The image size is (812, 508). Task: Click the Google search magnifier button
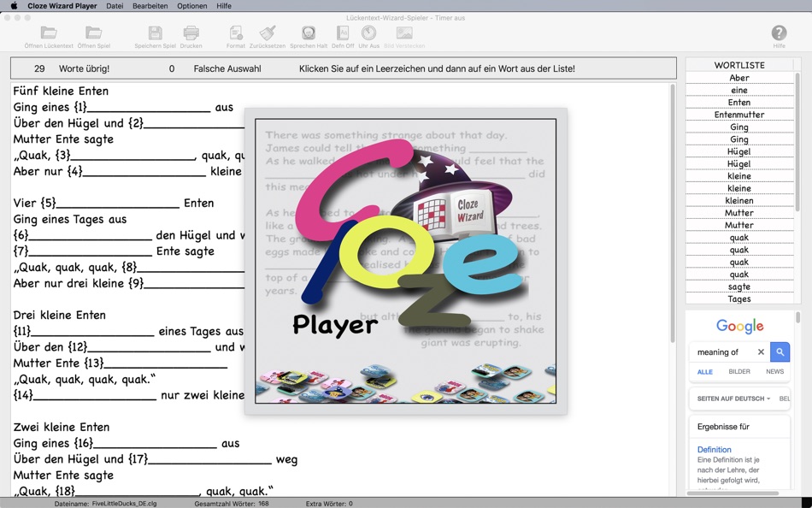tap(780, 352)
